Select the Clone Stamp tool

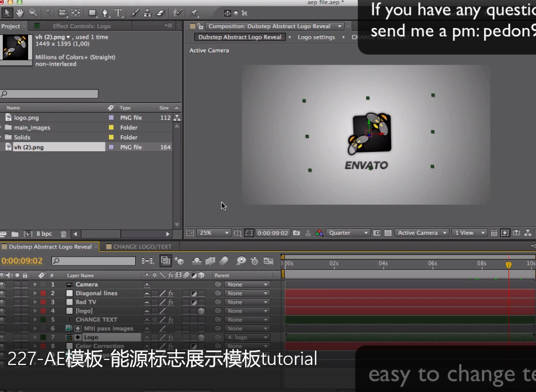click(x=147, y=13)
